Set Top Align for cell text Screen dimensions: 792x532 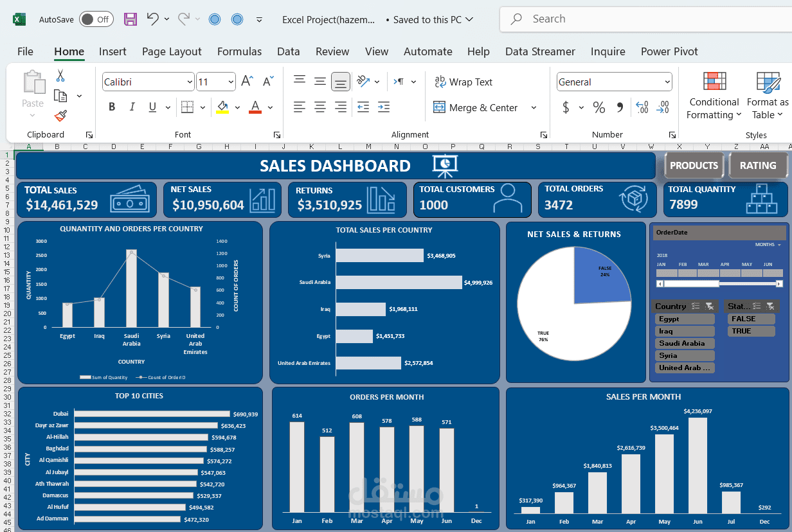click(299, 80)
